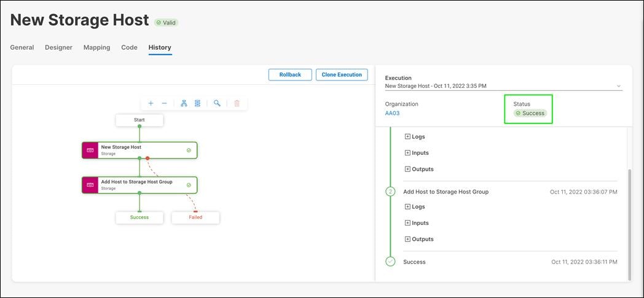644x298 pixels.
Task: Click the red trash delete icon
Action: coord(237,103)
